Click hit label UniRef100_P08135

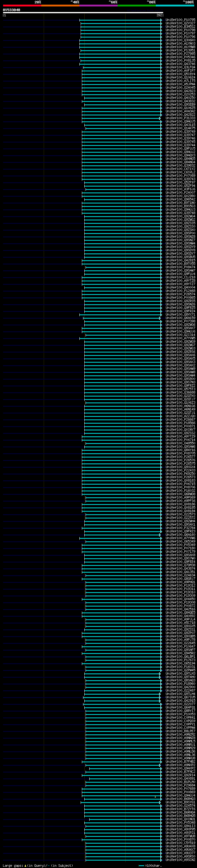point(180,60)
